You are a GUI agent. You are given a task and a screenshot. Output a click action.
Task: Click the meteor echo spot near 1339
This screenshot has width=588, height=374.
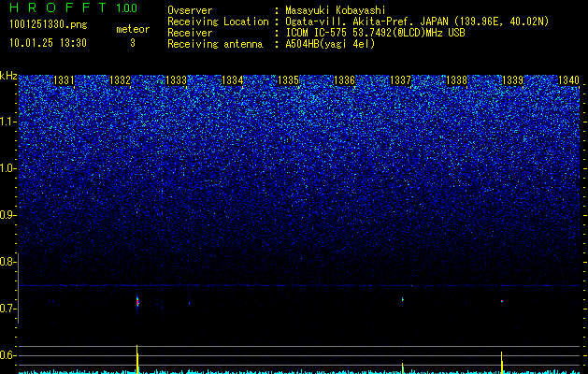(502, 301)
